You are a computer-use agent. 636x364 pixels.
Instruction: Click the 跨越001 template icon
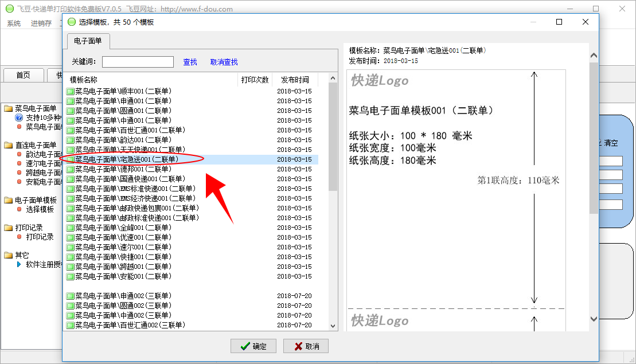pyautogui.click(x=70, y=267)
